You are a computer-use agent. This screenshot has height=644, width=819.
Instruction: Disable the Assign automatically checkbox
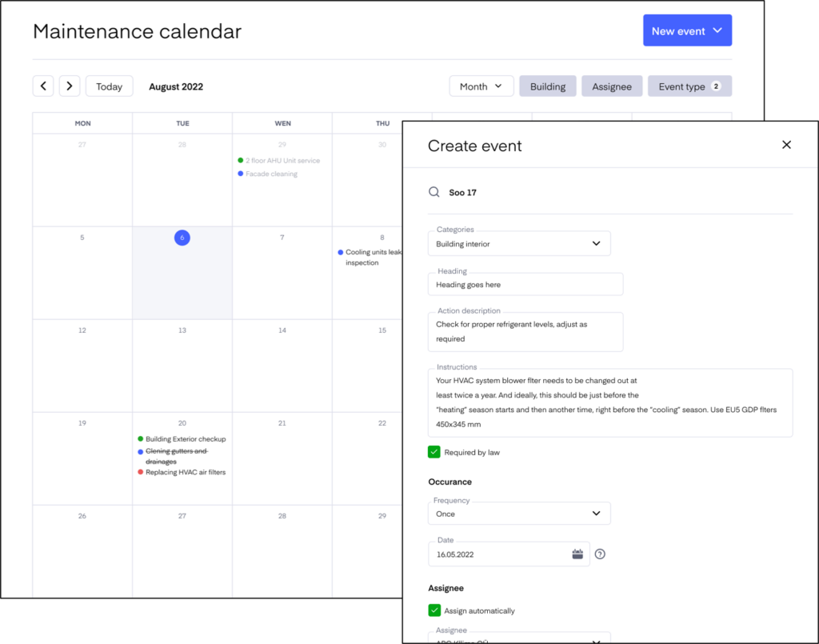pos(434,610)
